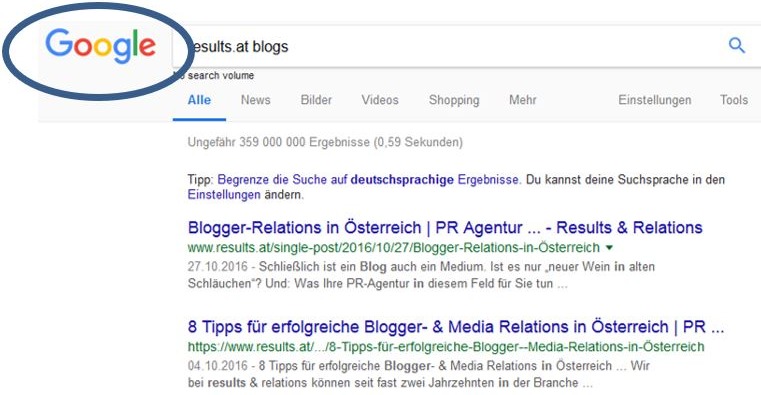
Task: Open the Tools option
Action: [733, 100]
